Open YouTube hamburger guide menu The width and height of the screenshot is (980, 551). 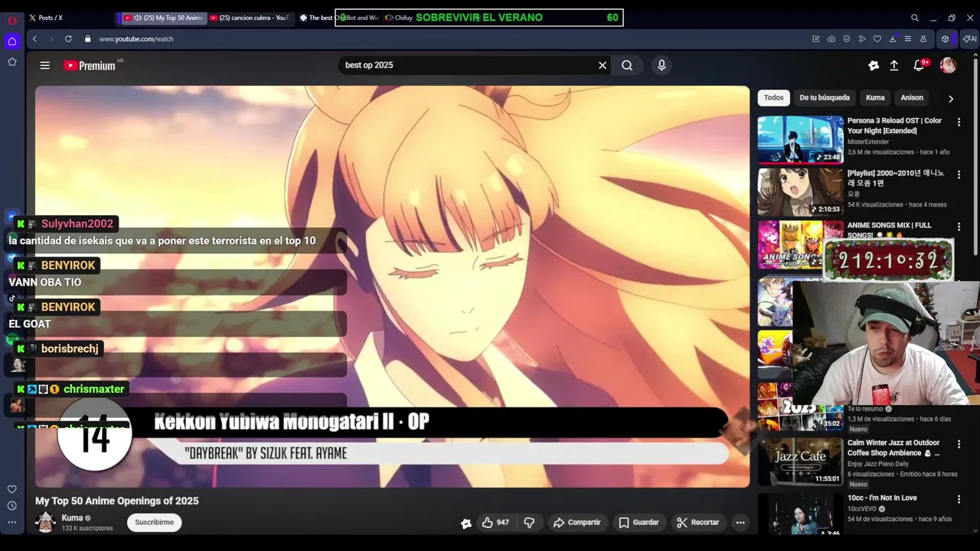(45, 66)
